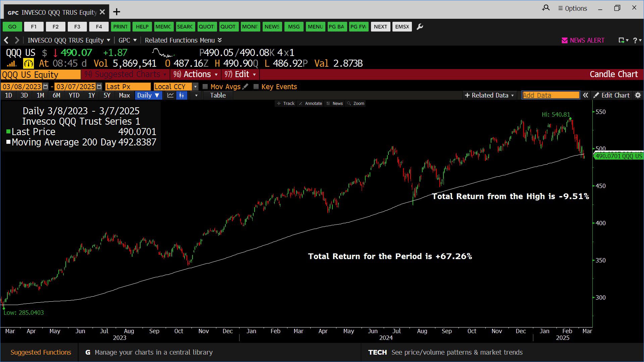
Task: Open start date calendar picker icon
Action: pyautogui.click(x=46, y=86)
